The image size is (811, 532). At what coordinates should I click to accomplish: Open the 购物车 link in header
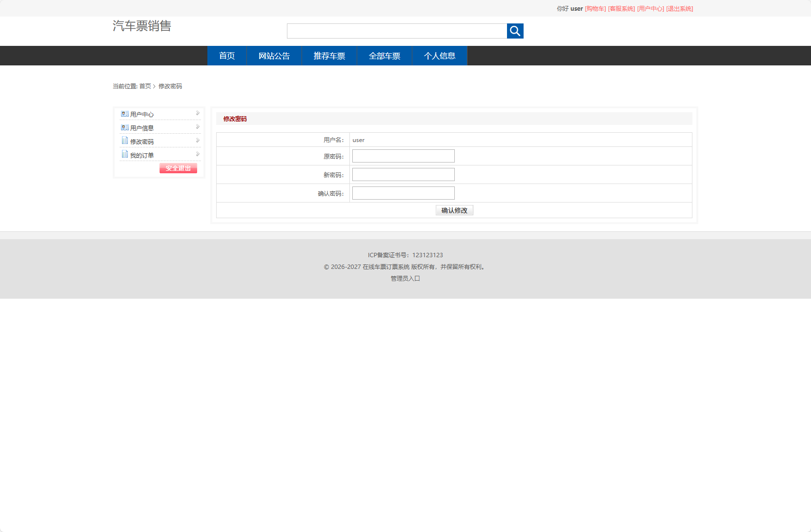pos(595,9)
